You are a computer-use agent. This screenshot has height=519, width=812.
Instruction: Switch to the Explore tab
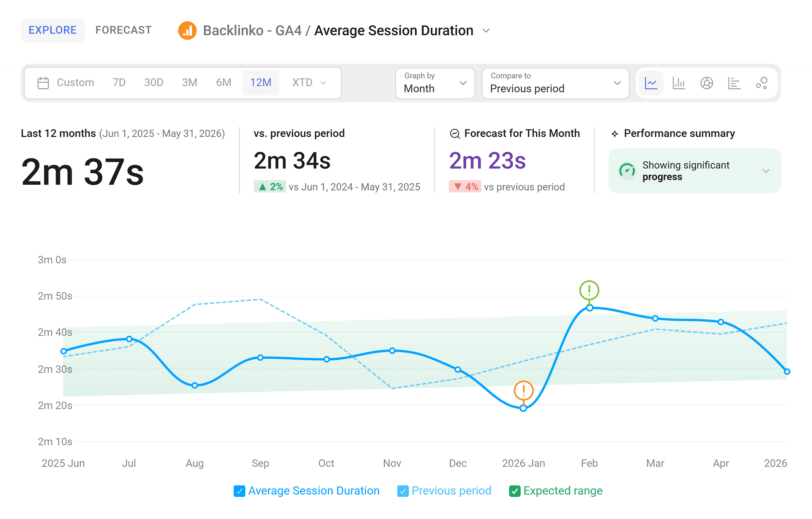tap(53, 30)
